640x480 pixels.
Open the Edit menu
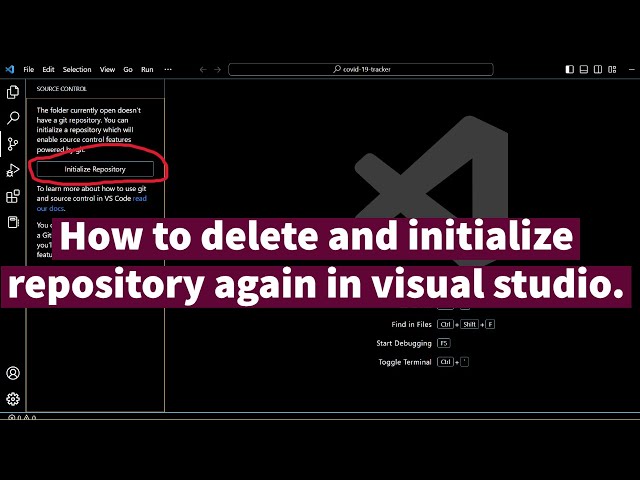pos(48,69)
